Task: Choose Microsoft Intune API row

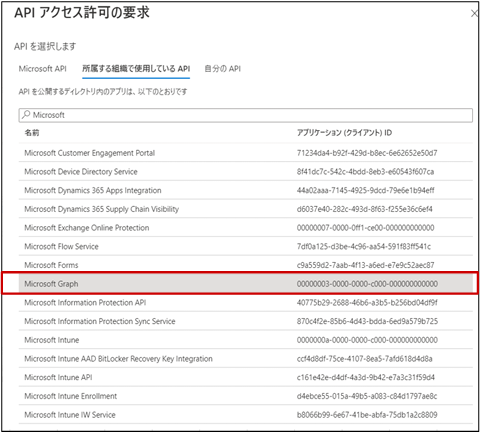Action: click(x=246, y=377)
